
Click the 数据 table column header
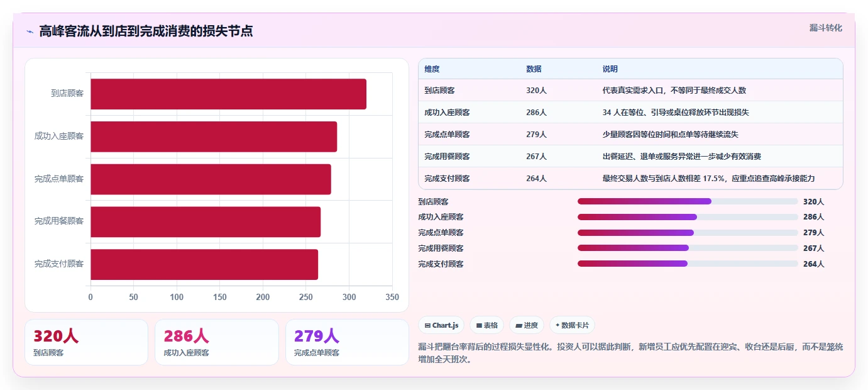tap(534, 69)
